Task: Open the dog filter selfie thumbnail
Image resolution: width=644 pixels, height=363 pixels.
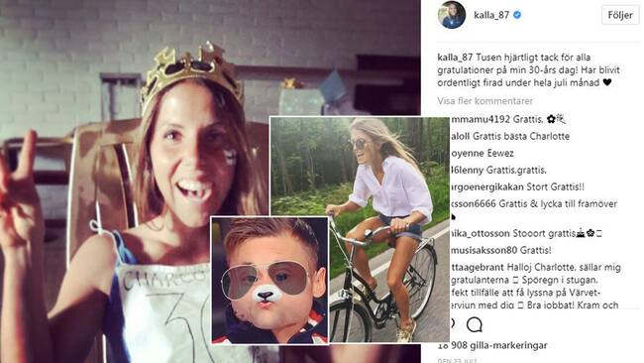Action: pos(269,280)
